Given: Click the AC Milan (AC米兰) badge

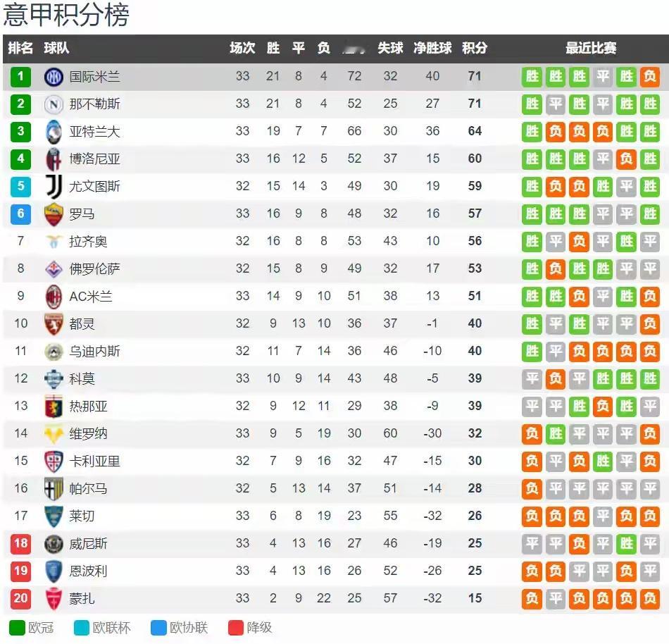Looking at the screenshot, I should coord(54,296).
